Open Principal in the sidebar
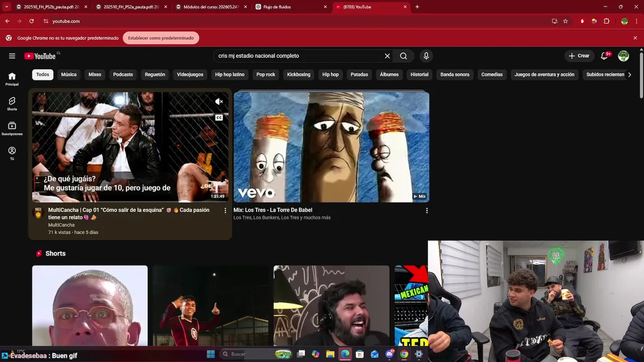Viewport: 644px width, 362px height. 12,79
